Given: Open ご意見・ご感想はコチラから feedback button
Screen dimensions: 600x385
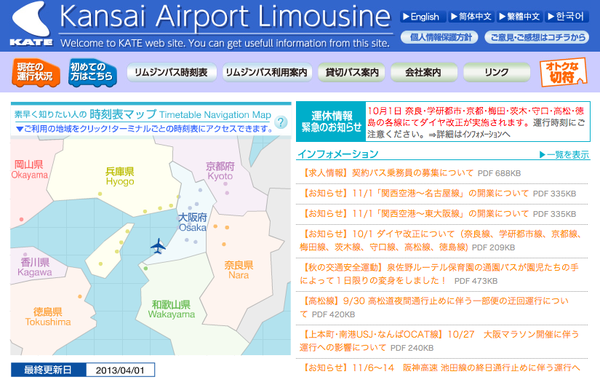Looking at the screenshot, I should [x=537, y=37].
